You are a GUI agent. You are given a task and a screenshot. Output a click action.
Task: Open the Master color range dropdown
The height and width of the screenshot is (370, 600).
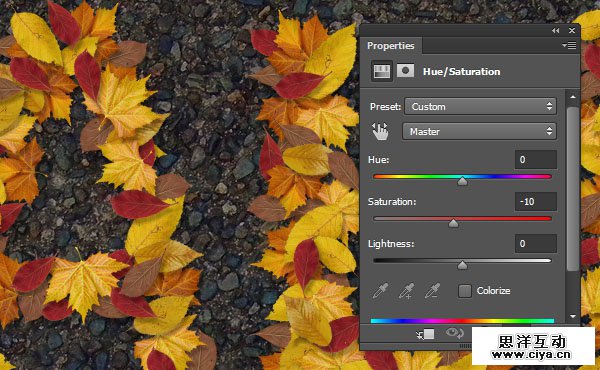pos(479,131)
